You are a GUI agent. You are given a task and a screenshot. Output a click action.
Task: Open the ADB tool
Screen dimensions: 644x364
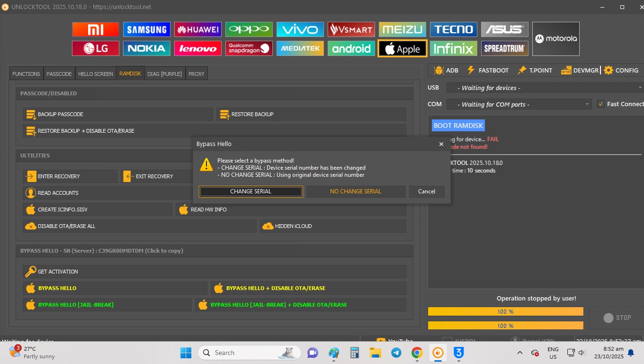click(446, 70)
